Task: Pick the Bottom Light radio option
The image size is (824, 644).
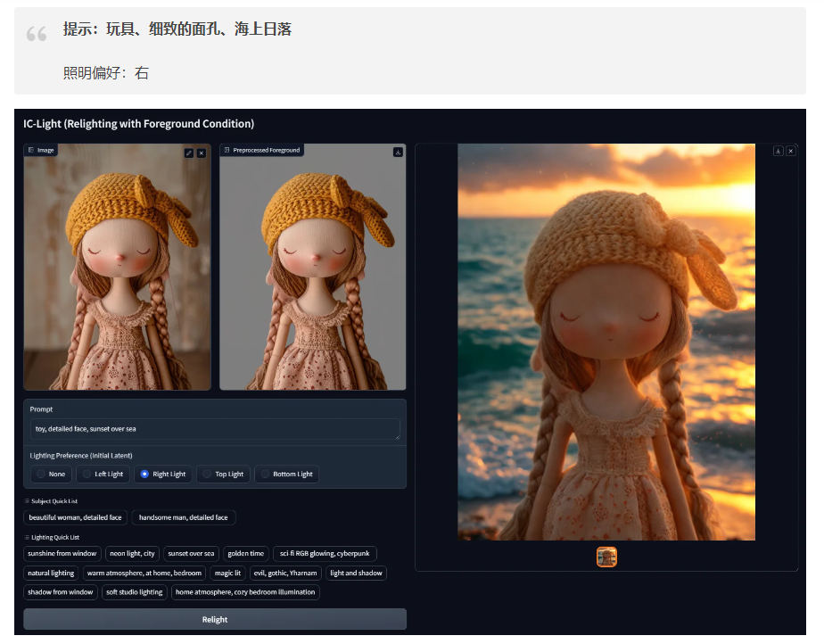Action: tap(264, 474)
